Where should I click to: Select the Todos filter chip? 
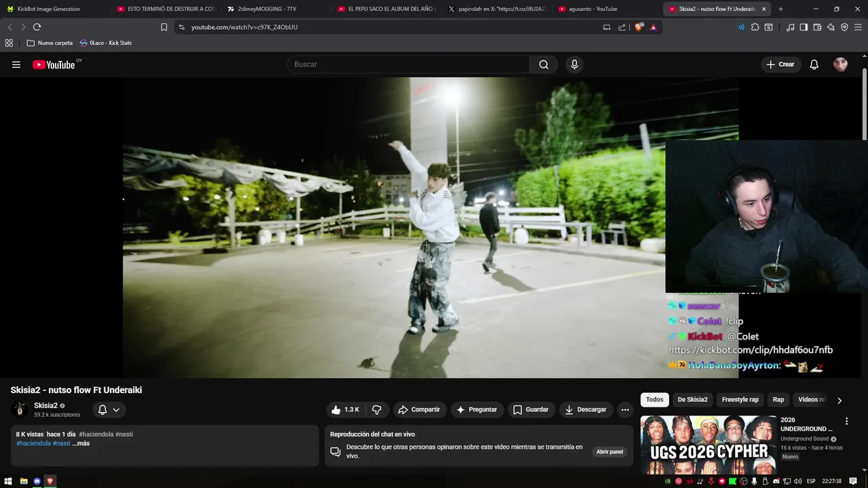point(654,400)
